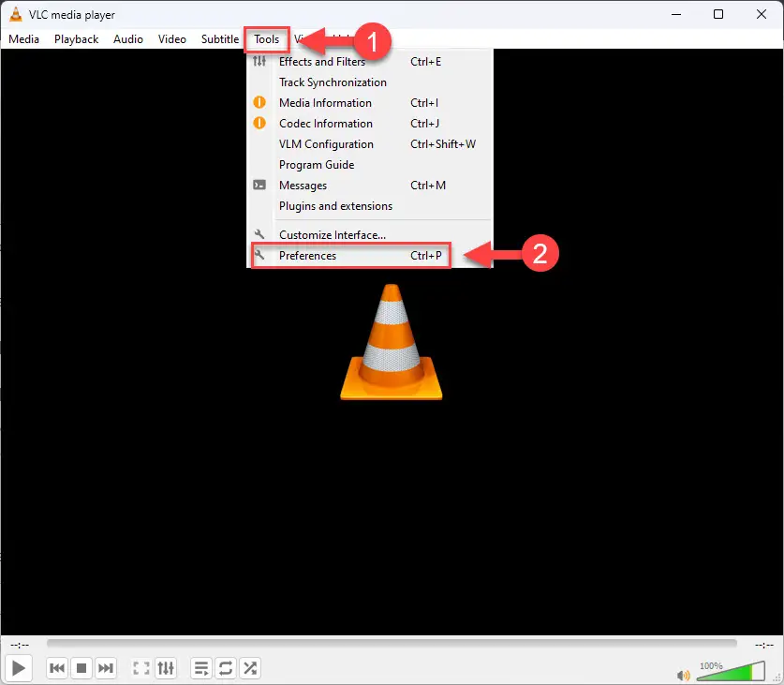Open extended settings with the equalizer icon
This screenshot has width=784, height=685.
pyautogui.click(x=166, y=668)
